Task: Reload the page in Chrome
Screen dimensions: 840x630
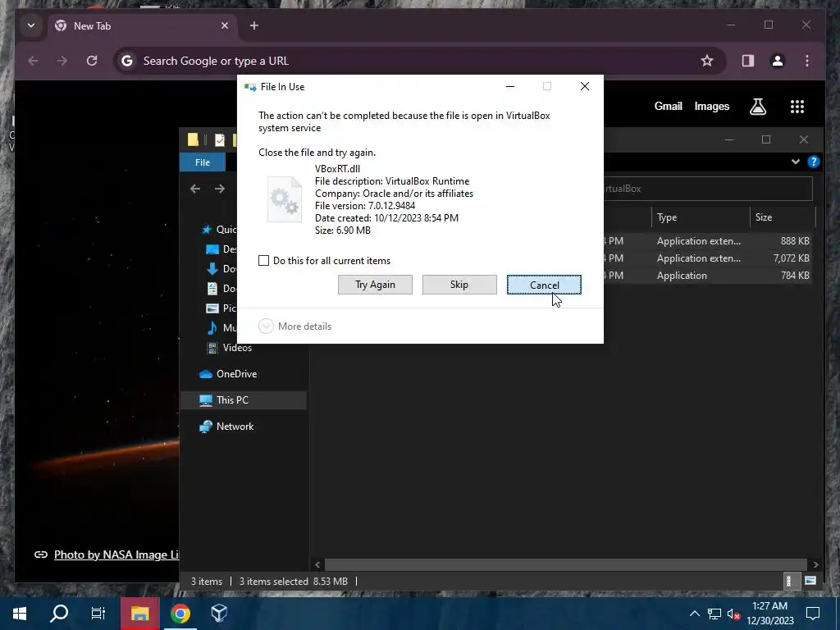Action: point(92,61)
